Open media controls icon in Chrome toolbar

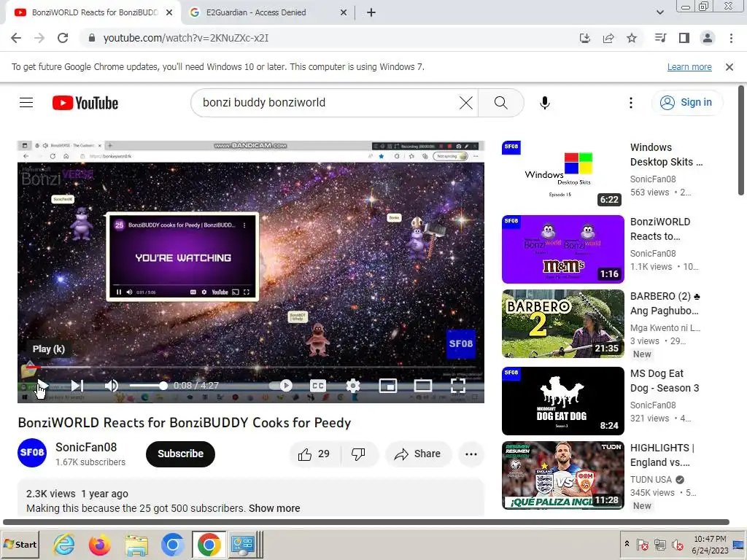660,38
